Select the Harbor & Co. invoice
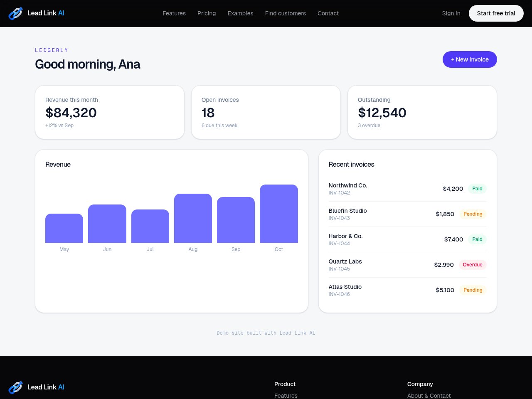Screen dimensions: 532x399 [x=407, y=239]
